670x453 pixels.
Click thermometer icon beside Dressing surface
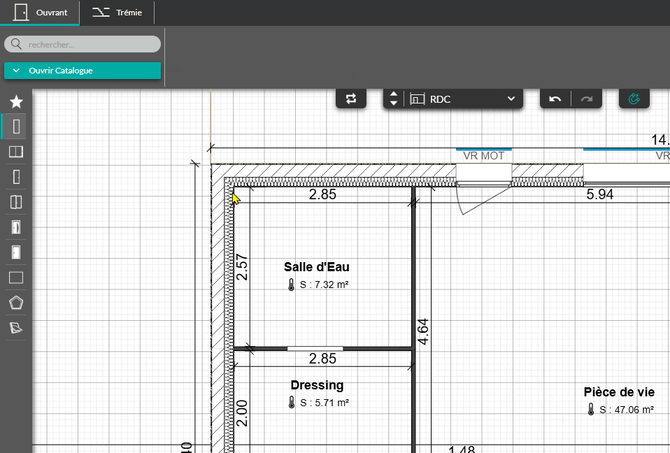pyautogui.click(x=292, y=403)
